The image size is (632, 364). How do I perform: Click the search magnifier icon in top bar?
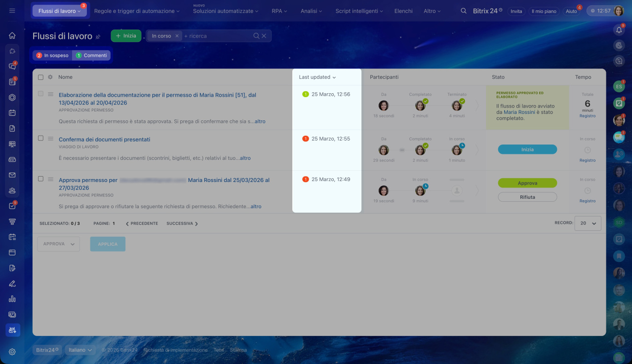coord(463,11)
